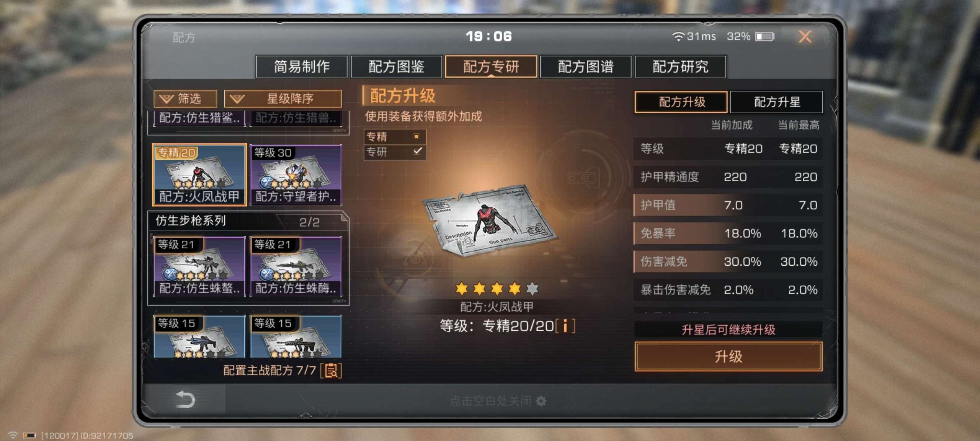980x441 pixels.
Task: Open the main battle recipe list icon
Action: [332, 370]
